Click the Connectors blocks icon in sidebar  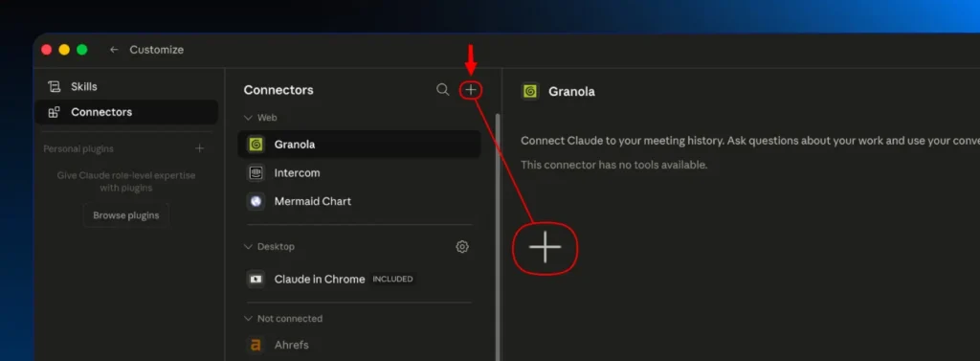(55, 113)
